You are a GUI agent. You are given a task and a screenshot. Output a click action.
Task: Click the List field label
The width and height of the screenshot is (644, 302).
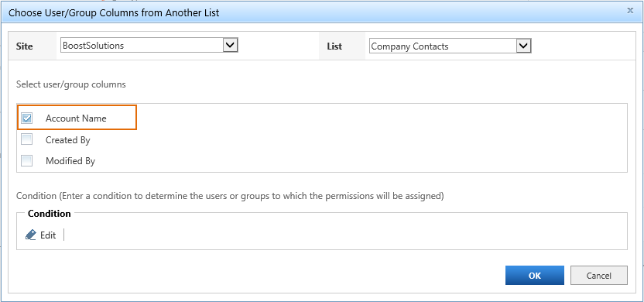point(334,46)
